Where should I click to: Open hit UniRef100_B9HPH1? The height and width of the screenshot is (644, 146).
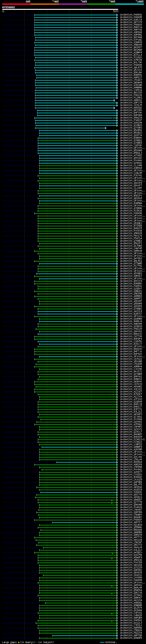[131, 75]
